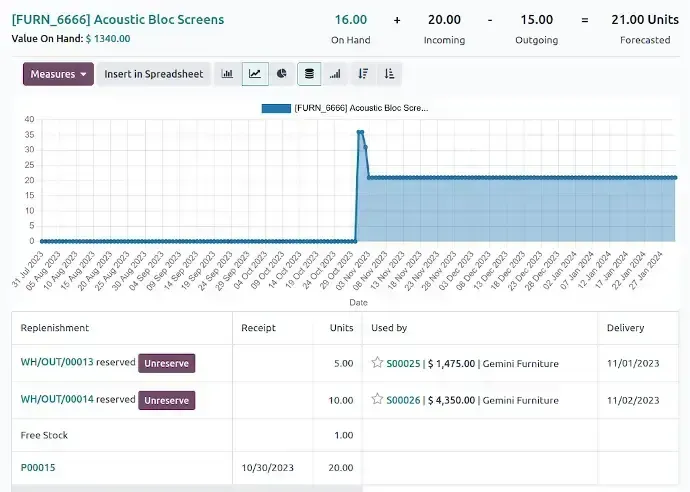Unreserve the WH/OUT/00014 transfer
This screenshot has height=492, width=690.
(x=166, y=400)
